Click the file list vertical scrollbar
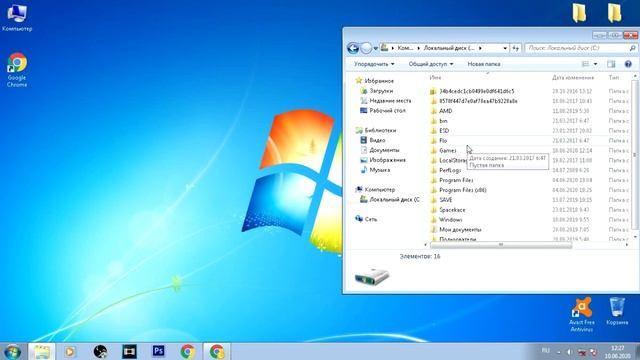This screenshot has width=640, height=360. pyautogui.click(x=635, y=155)
